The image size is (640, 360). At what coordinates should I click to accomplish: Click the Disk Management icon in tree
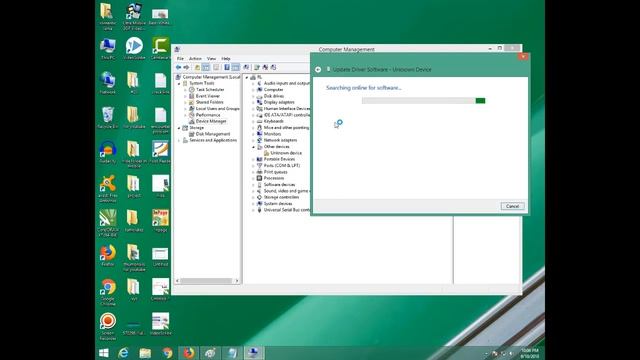tap(191, 134)
